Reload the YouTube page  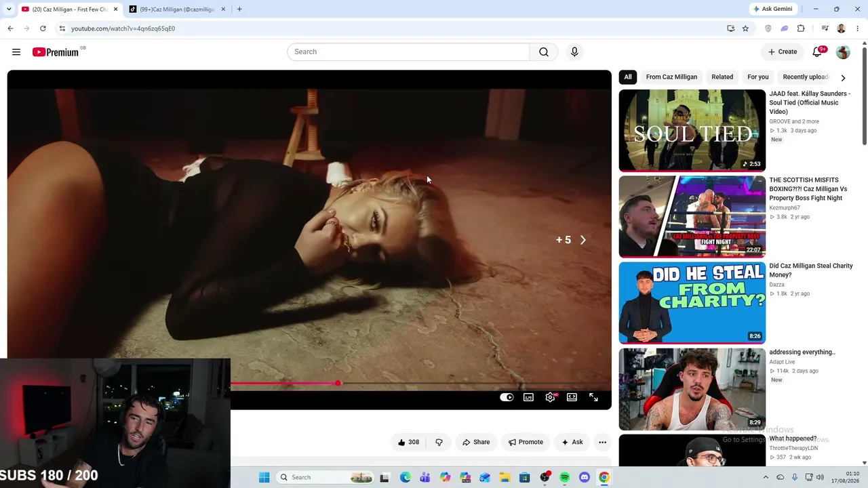coord(43,28)
